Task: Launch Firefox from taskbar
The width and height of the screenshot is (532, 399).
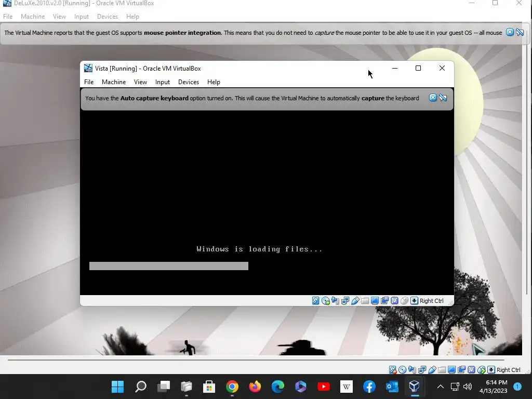Action: click(x=255, y=387)
